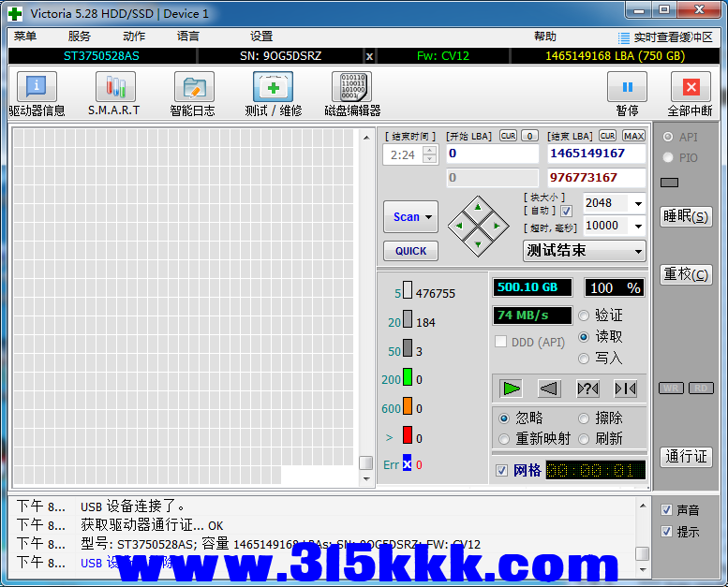Click the Pause (暂停) icon
The image size is (728, 587).
627,87
